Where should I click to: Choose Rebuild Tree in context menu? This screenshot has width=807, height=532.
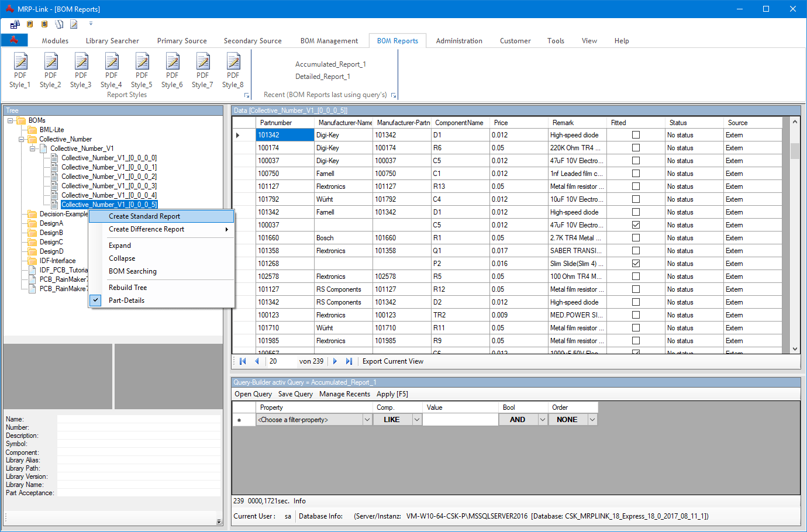(161, 288)
